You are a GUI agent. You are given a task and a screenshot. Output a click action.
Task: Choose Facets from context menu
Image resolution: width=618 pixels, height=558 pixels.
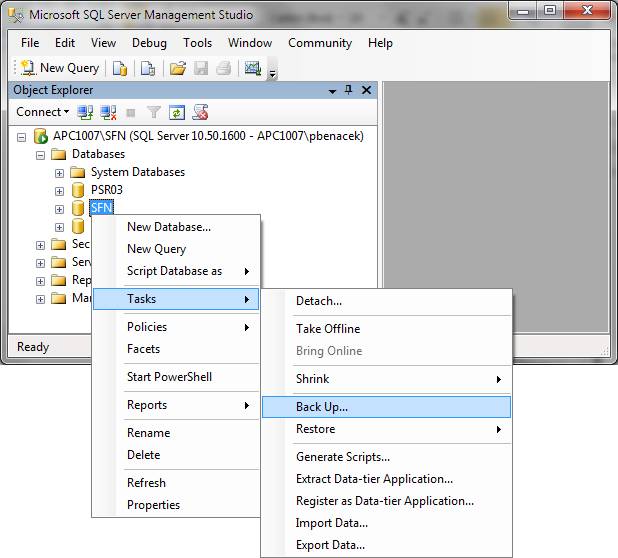tap(176, 349)
